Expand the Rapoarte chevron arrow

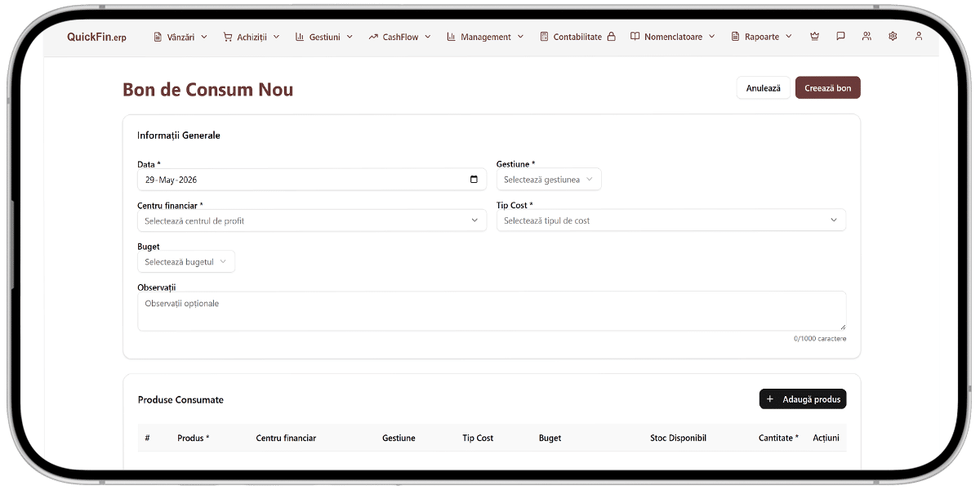pos(789,37)
